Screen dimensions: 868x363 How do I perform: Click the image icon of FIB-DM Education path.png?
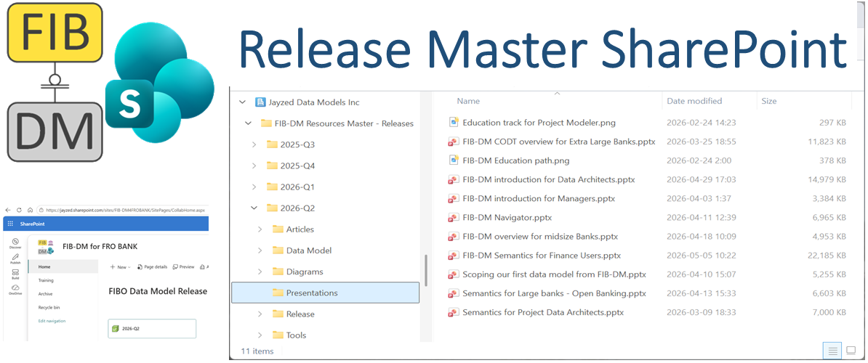[x=454, y=160]
